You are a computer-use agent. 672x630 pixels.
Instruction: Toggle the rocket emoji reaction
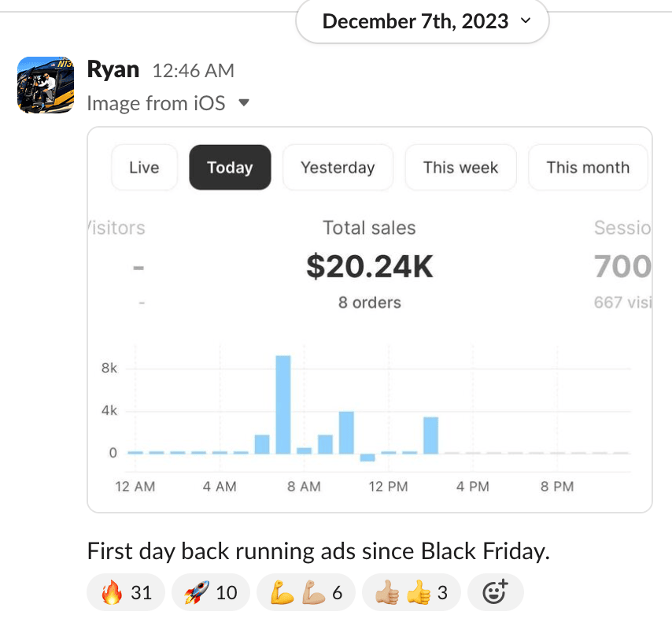[x=211, y=592]
